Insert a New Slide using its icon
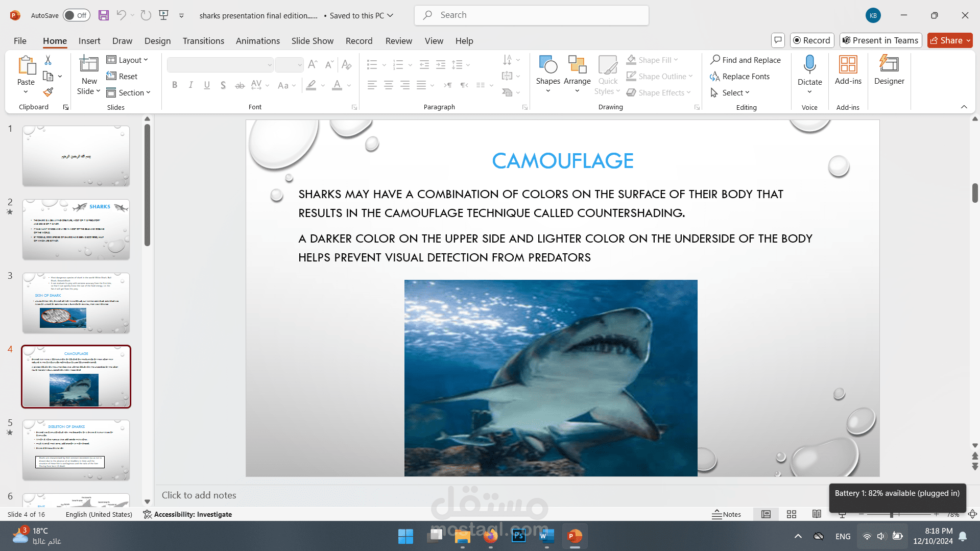Image resolution: width=980 pixels, height=551 pixels. pos(89,64)
